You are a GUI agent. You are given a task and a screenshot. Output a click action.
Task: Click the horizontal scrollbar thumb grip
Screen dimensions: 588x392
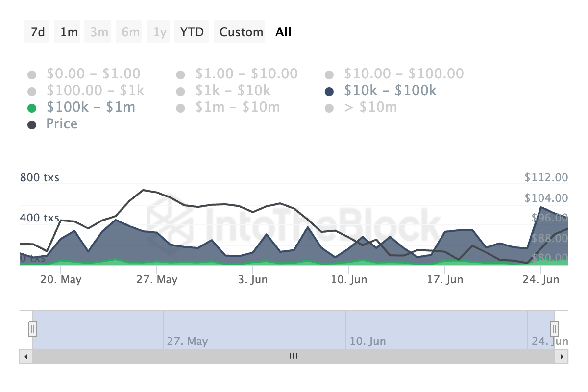(294, 356)
